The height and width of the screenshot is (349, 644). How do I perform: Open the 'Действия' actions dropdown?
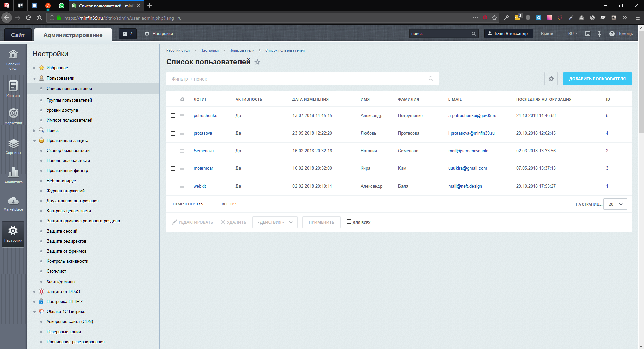pos(275,222)
